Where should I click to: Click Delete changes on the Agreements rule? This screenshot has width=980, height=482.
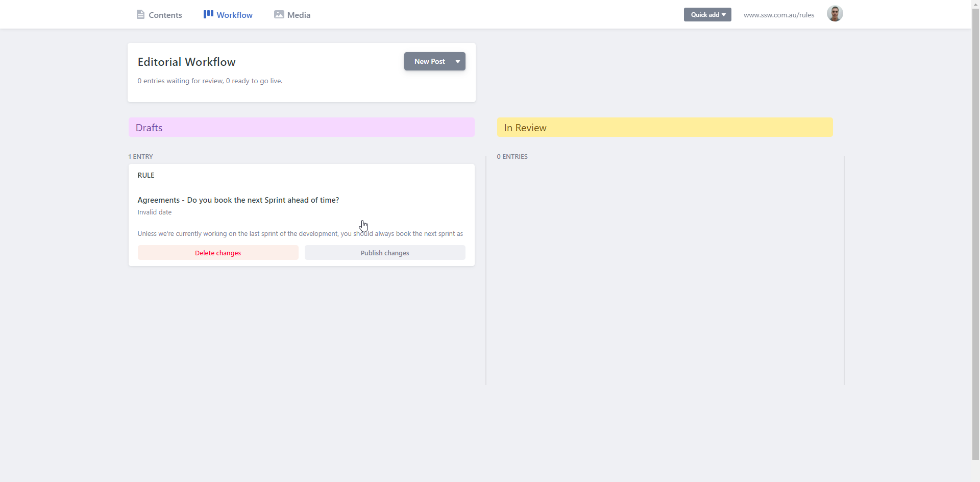[x=218, y=253]
